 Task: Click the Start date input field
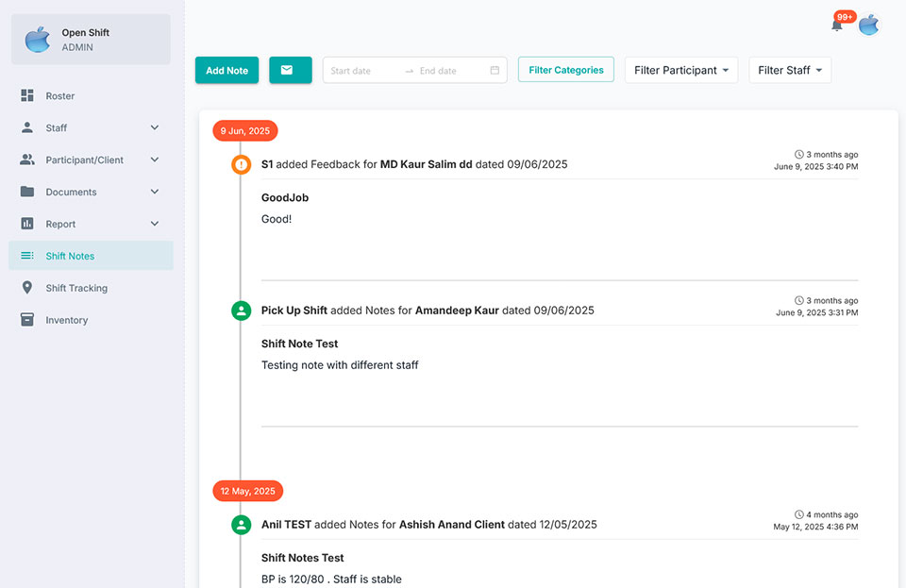tap(362, 71)
